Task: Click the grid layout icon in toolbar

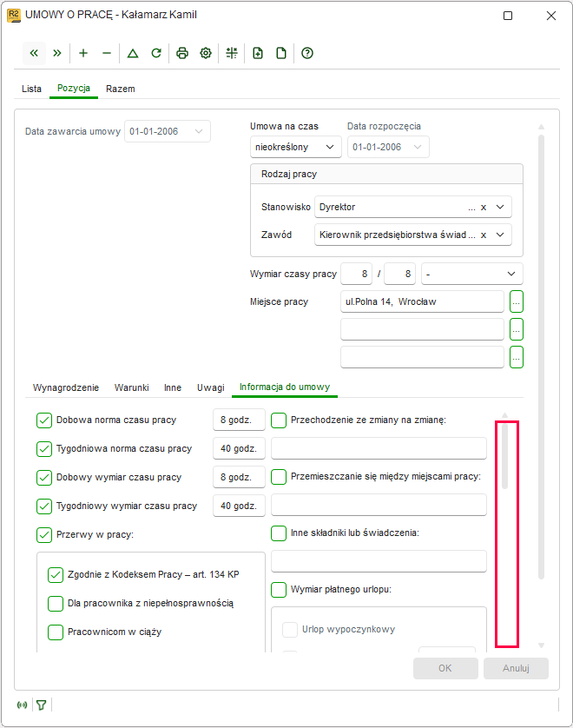Action: point(232,53)
